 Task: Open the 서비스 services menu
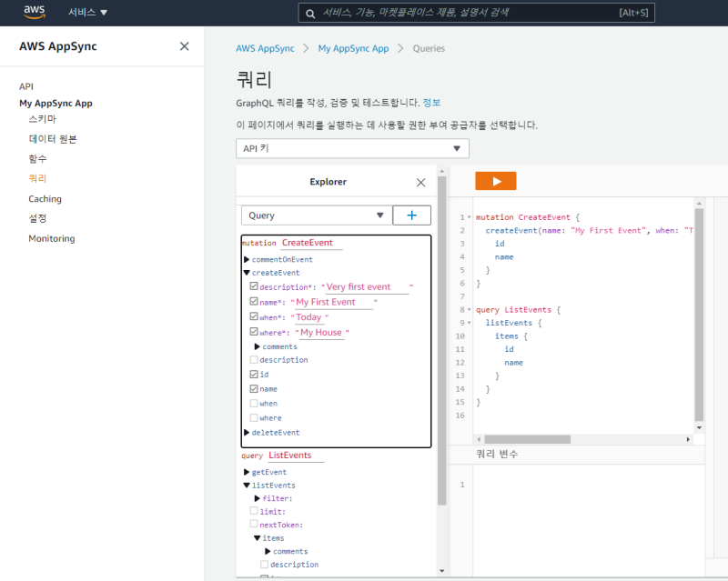[x=87, y=13]
